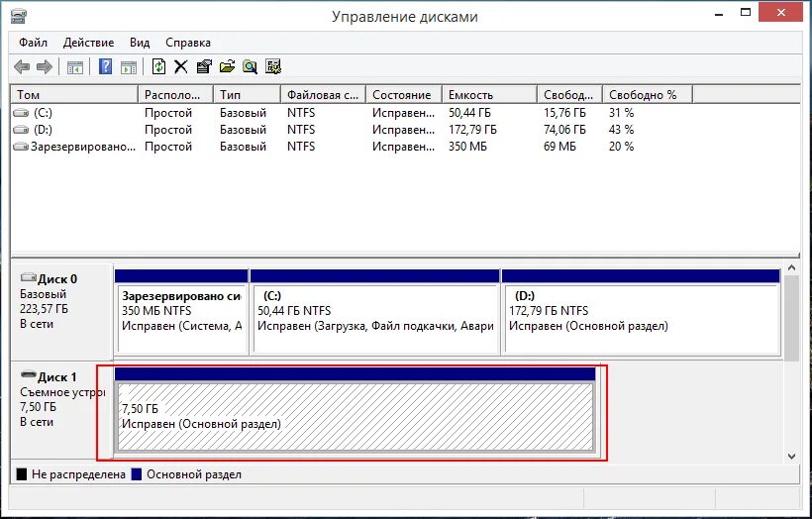Click the Delete X toolbar icon
The height and width of the screenshot is (519, 812).
(x=181, y=66)
